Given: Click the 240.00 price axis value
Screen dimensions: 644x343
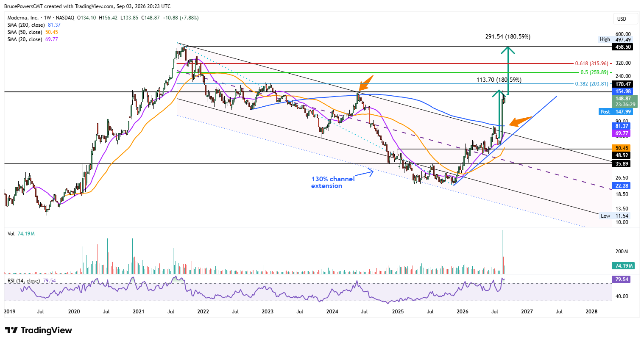Looking at the screenshot, I should tap(623, 76).
